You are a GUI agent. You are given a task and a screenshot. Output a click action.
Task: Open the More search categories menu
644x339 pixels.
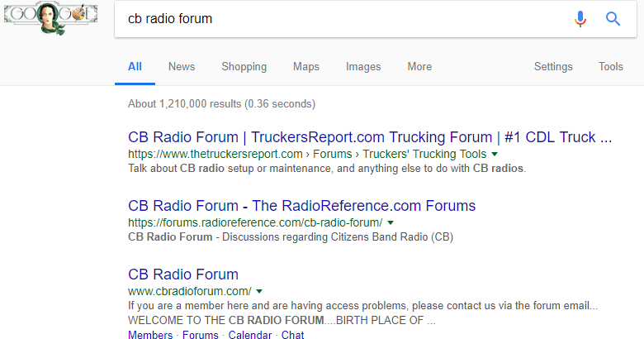point(419,67)
